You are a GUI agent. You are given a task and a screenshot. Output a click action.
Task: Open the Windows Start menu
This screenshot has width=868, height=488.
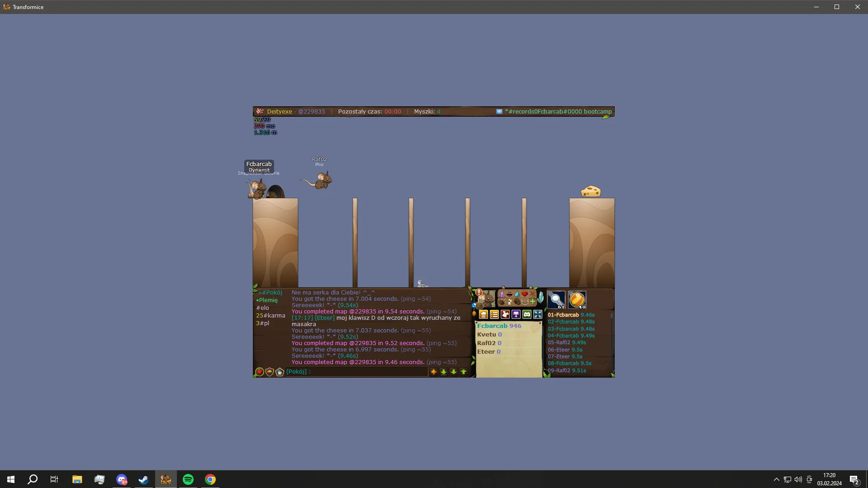11,479
